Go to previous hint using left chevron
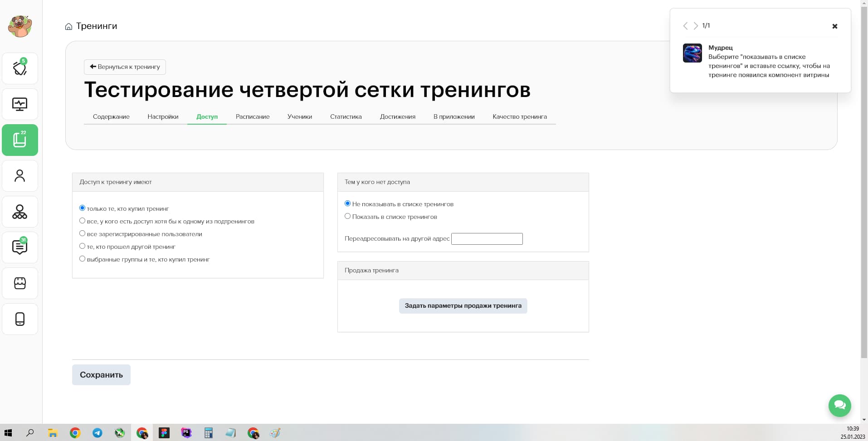The width and height of the screenshot is (868, 441). coord(685,26)
